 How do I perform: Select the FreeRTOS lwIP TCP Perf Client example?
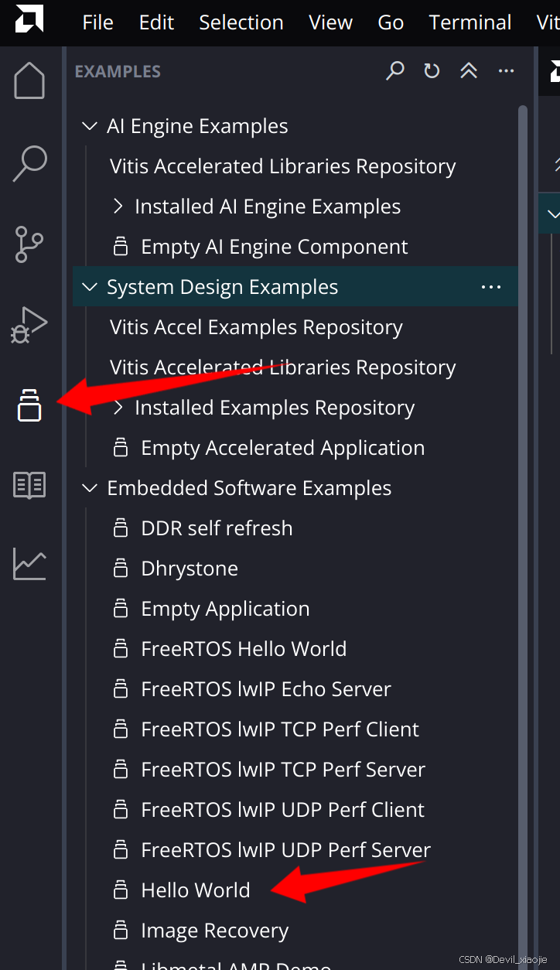(280, 729)
